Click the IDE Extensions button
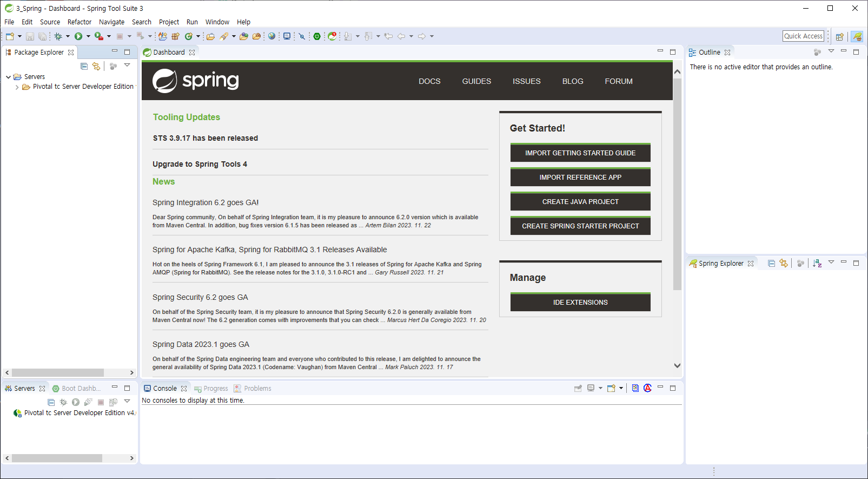The image size is (868, 479). [580, 302]
